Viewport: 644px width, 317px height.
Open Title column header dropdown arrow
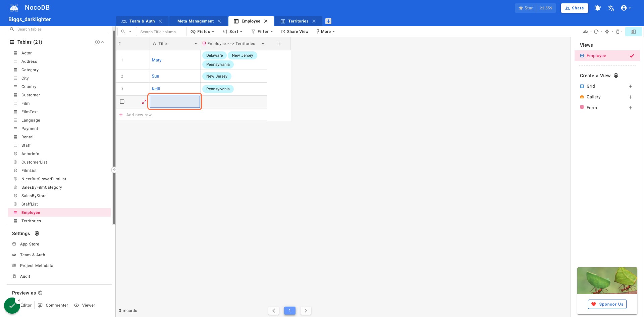pyautogui.click(x=196, y=44)
